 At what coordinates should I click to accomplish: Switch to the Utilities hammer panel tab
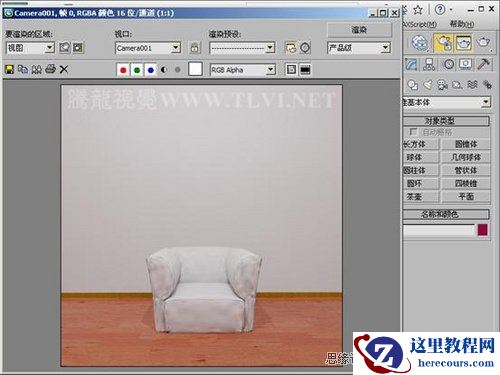(484, 64)
